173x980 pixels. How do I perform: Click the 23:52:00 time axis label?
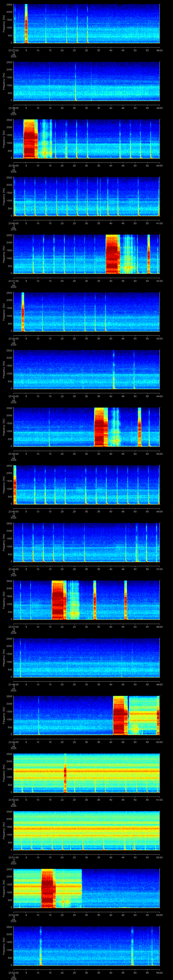tap(13, 915)
